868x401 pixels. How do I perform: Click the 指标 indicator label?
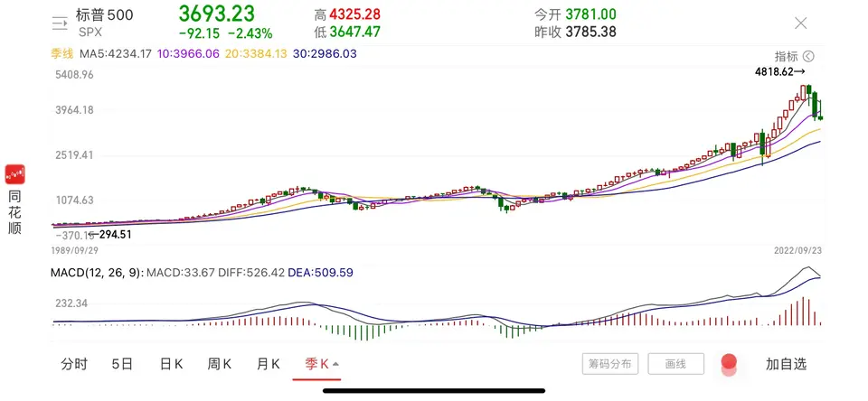click(x=786, y=56)
